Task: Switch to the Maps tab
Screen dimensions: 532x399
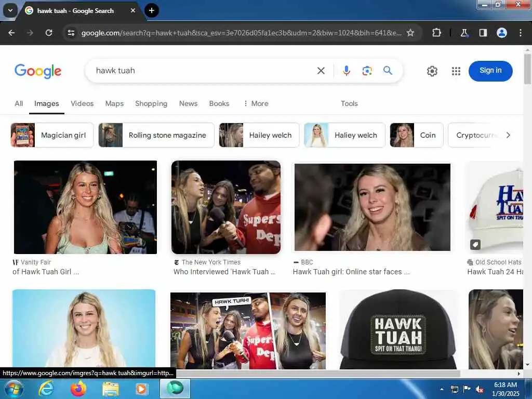Action: (x=114, y=103)
